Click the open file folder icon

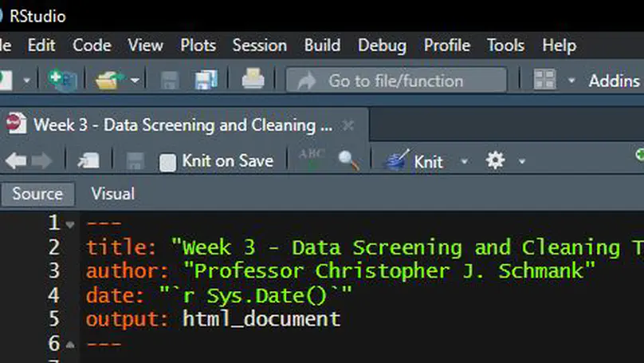point(108,80)
